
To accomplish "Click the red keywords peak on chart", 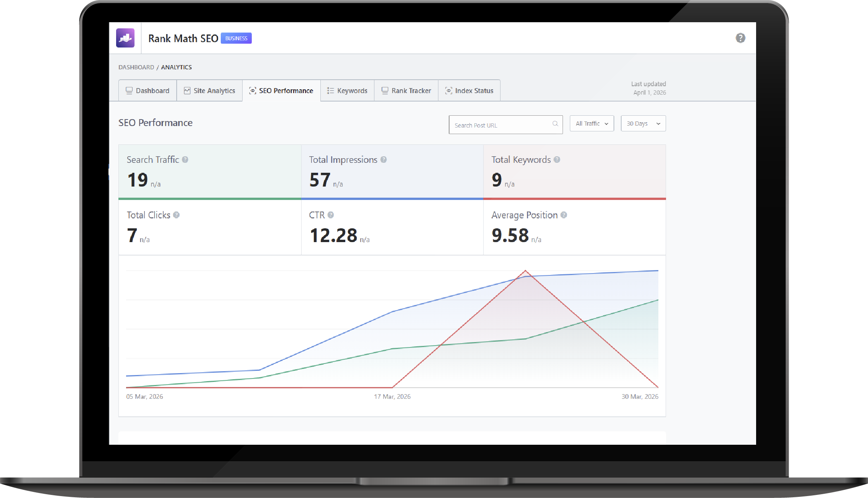I will [525, 271].
